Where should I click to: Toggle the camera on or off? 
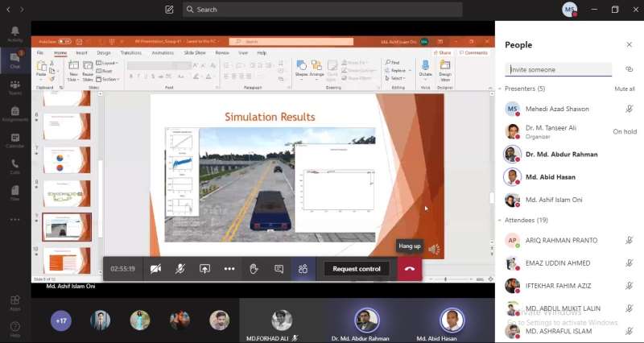pyautogui.click(x=155, y=269)
